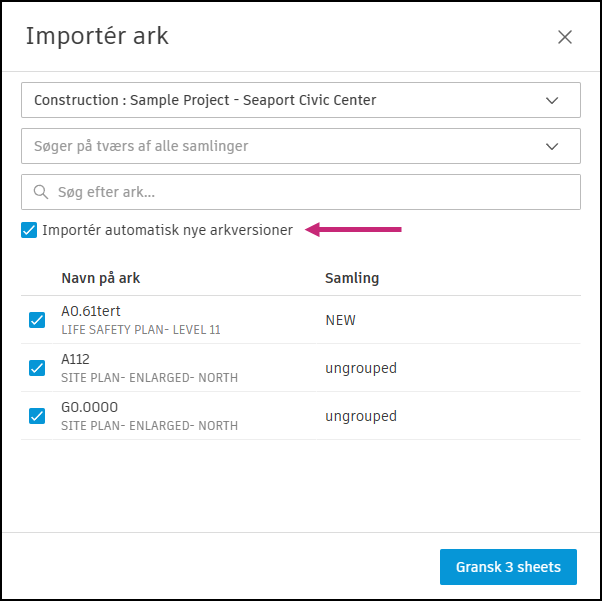Open the 'Søger på tværs af alle samlinger' dropdown
602x601 pixels.
300,146
